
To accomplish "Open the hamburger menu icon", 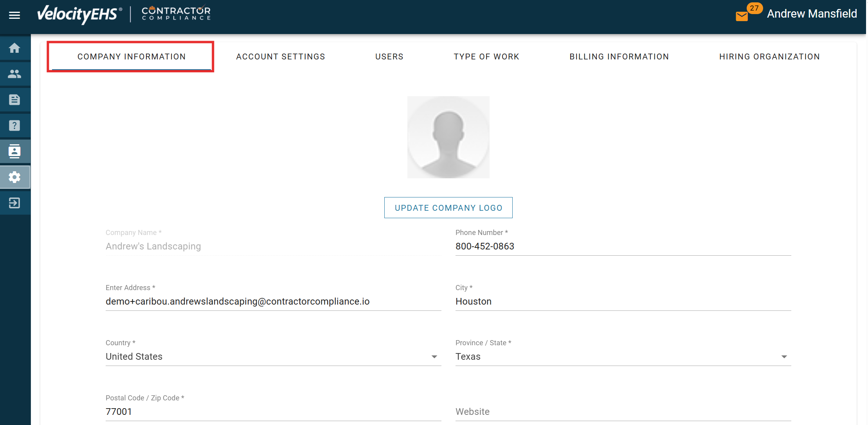I will [x=14, y=15].
